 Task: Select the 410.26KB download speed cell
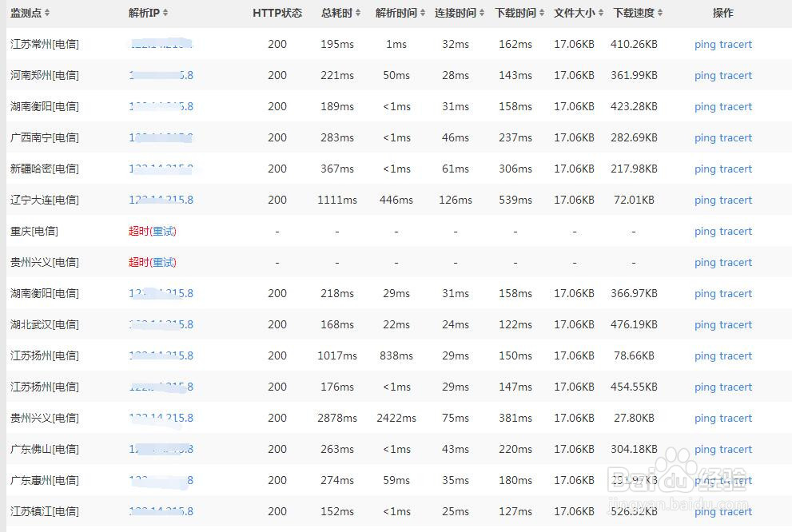click(634, 44)
